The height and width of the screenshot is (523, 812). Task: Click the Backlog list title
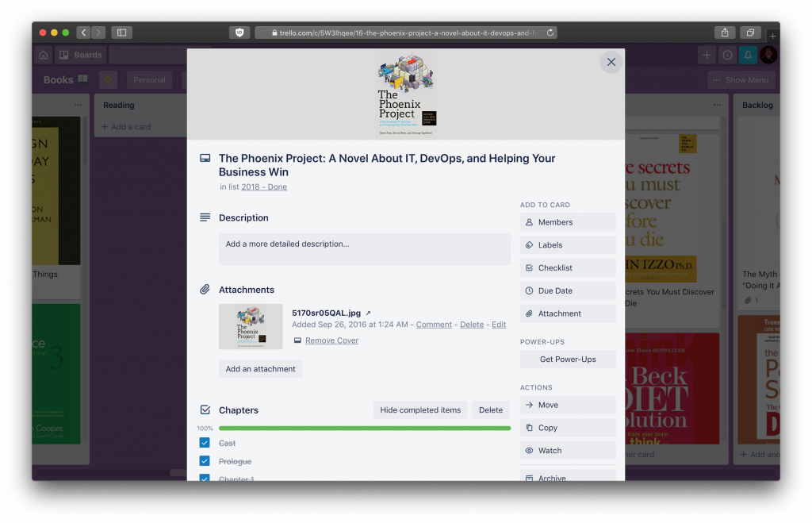tap(757, 106)
